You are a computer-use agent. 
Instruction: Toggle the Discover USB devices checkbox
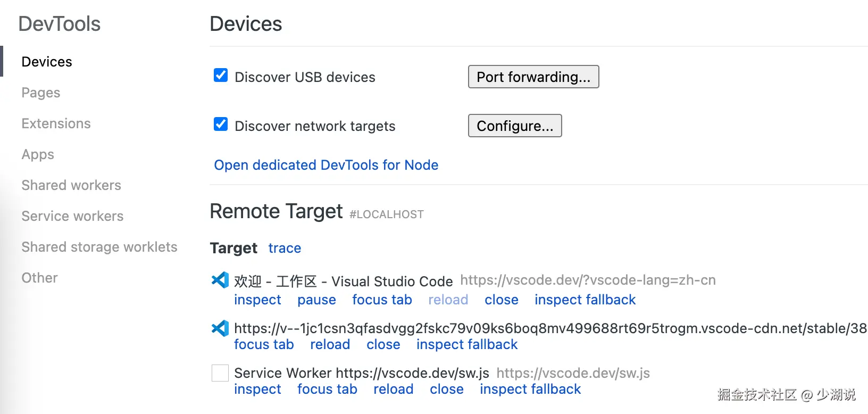click(221, 76)
